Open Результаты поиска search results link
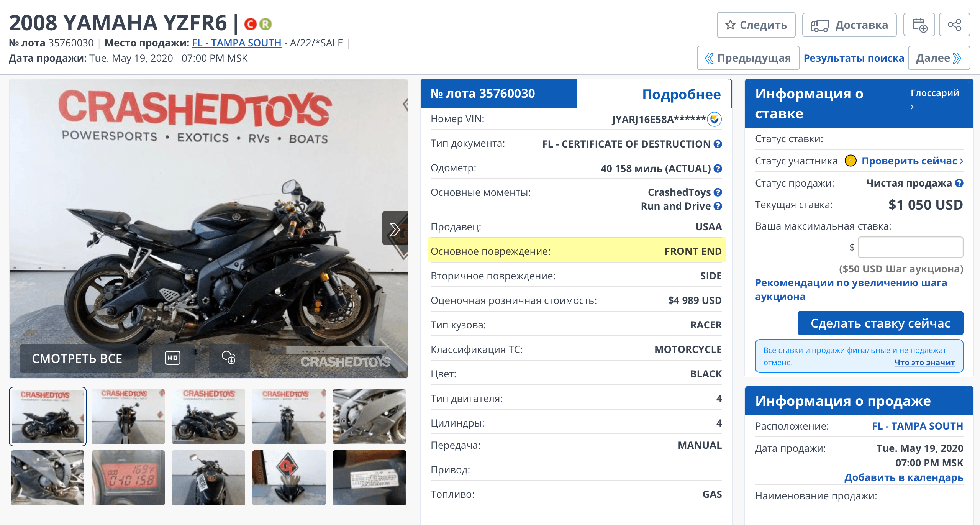Screen dimensions: 980x525 pos(854,58)
